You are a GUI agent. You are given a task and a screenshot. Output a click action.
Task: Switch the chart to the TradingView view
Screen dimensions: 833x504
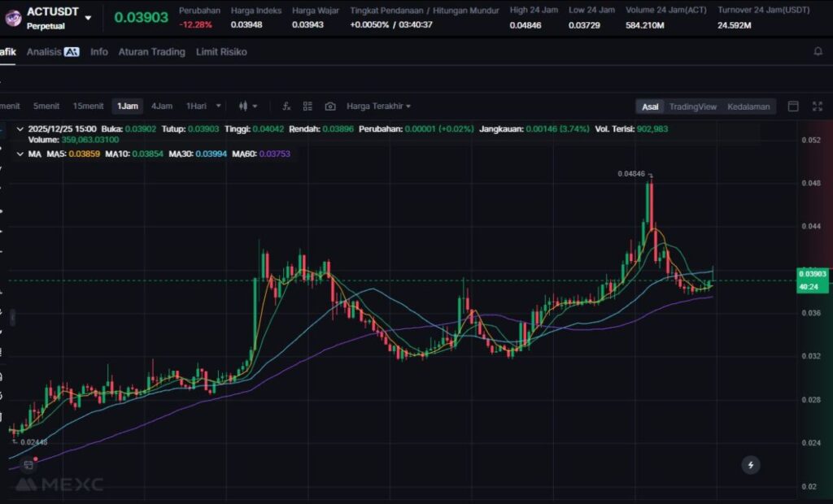(x=692, y=106)
